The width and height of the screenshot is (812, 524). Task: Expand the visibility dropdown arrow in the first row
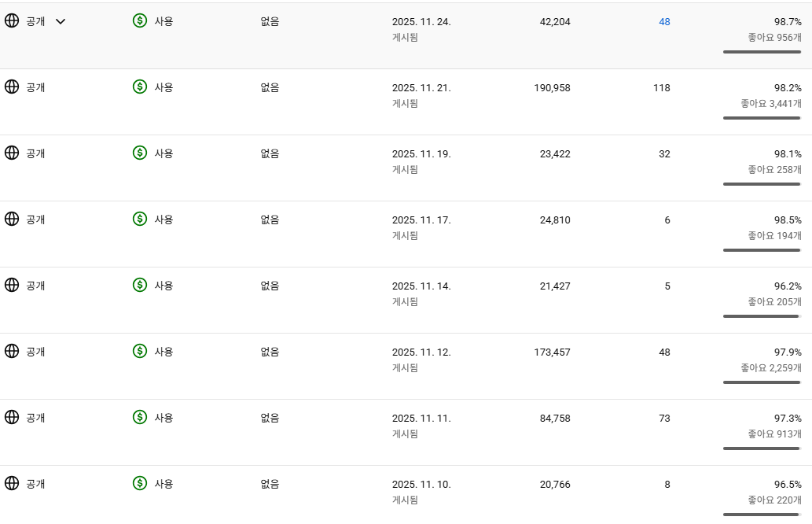(x=61, y=21)
